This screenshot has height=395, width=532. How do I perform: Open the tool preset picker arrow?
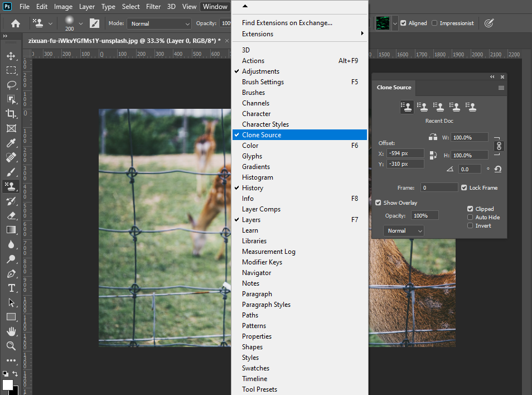click(50, 23)
